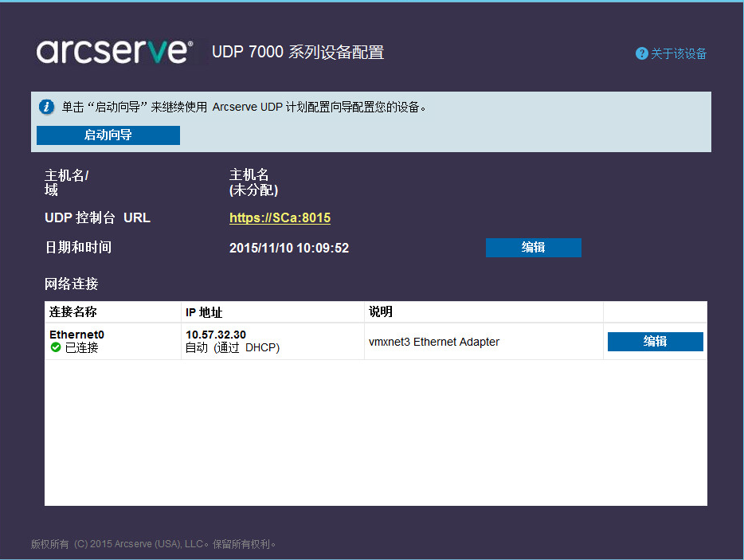The height and width of the screenshot is (560, 744).
Task: Click the UDP 7000 系列设备配置 title
Action: [298, 53]
